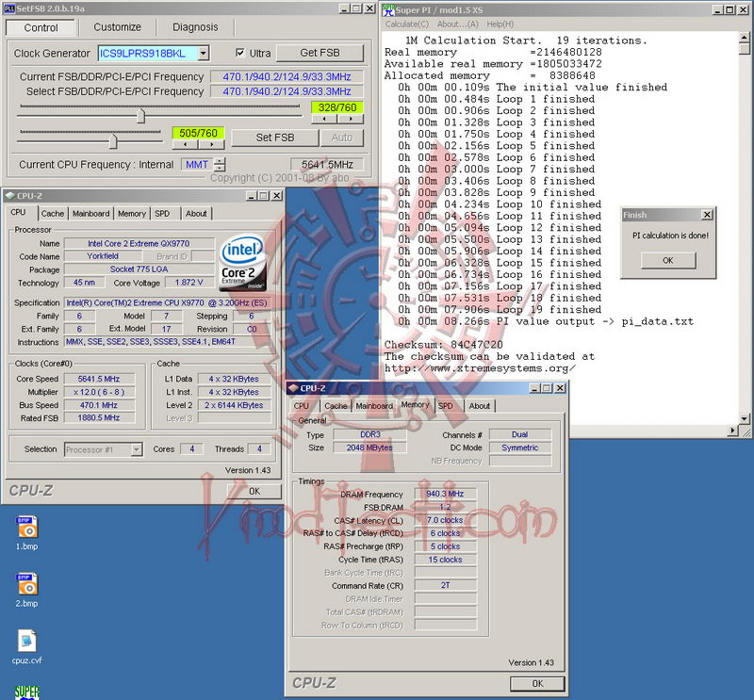This screenshot has height=700, width=754.
Task: Click Super PI horizontal scrollbar right arrow
Action: pyautogui.click(x=733, y=431)
